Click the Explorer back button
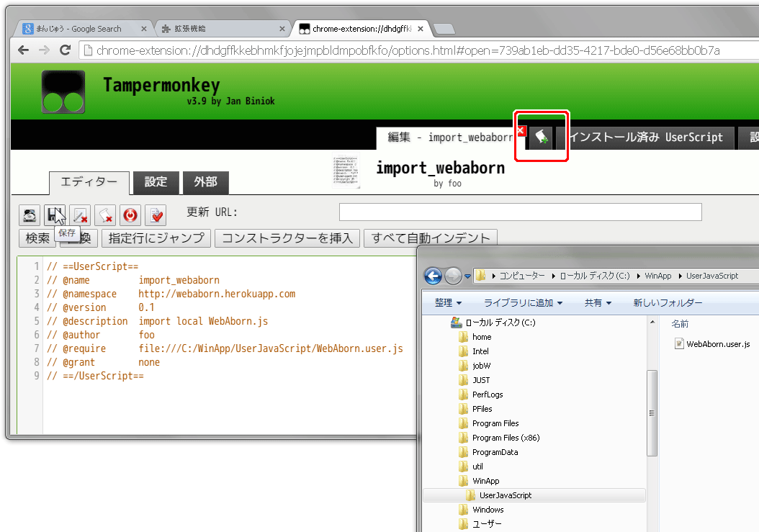The width and height of the screenshot is (759, 532). tap(433, 276)
